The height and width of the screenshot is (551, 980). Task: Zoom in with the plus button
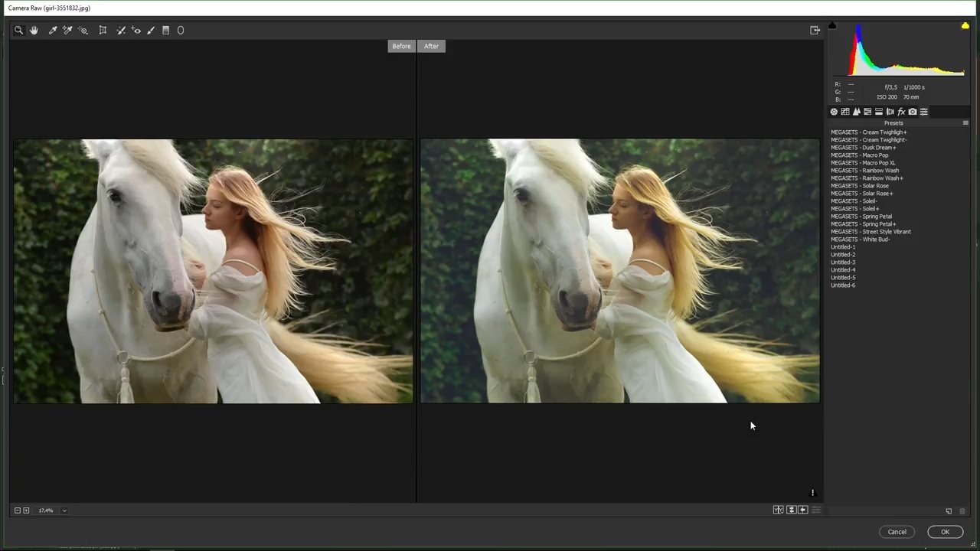point(26,510)
